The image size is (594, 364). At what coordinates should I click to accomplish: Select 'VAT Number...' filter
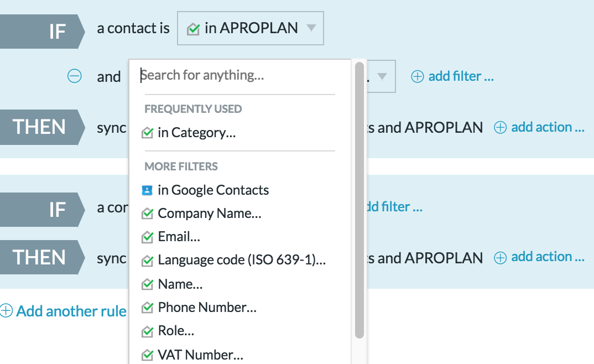[200, 355]
